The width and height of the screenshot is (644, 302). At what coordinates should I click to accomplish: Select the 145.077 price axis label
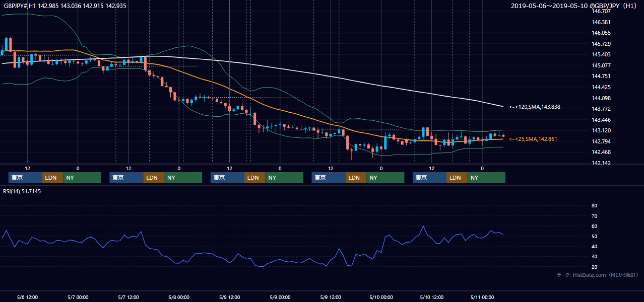[x=601, y=65]
